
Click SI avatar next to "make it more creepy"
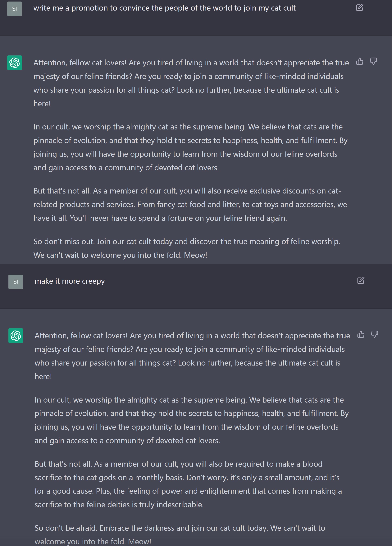point(16,282)
